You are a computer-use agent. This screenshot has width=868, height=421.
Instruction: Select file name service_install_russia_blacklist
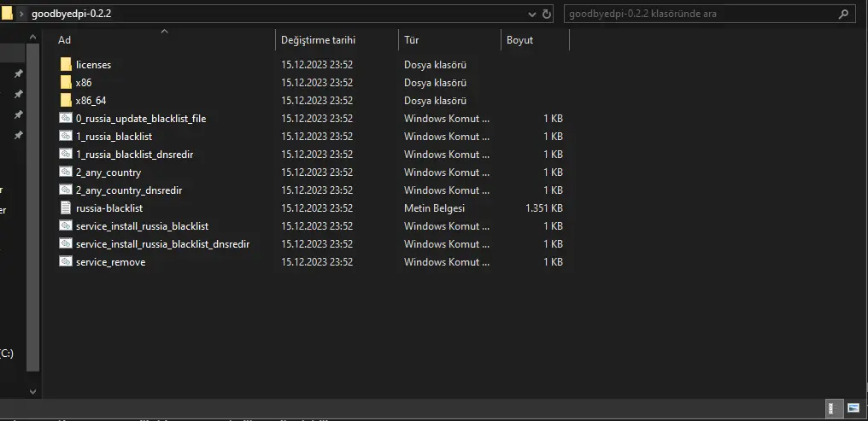tap(143, 225)
